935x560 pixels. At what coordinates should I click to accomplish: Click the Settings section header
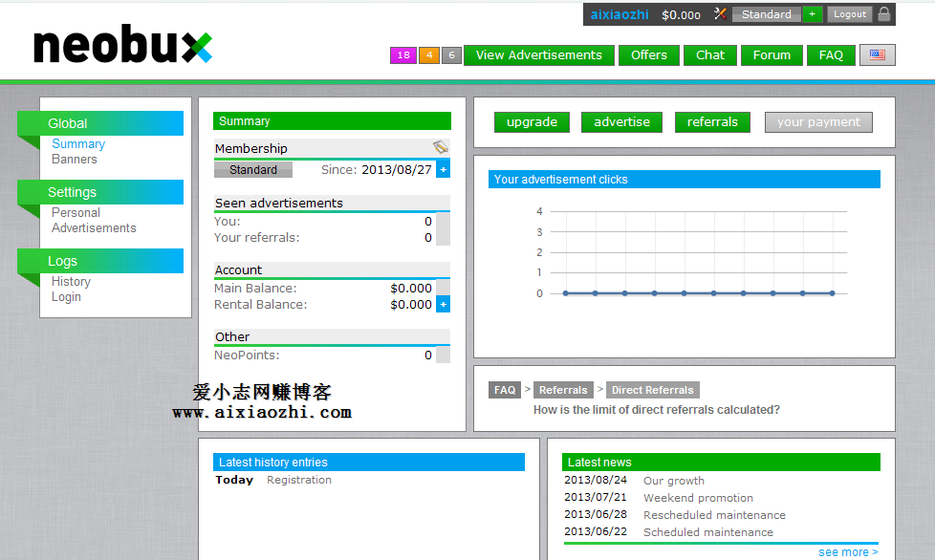point(100,192)
